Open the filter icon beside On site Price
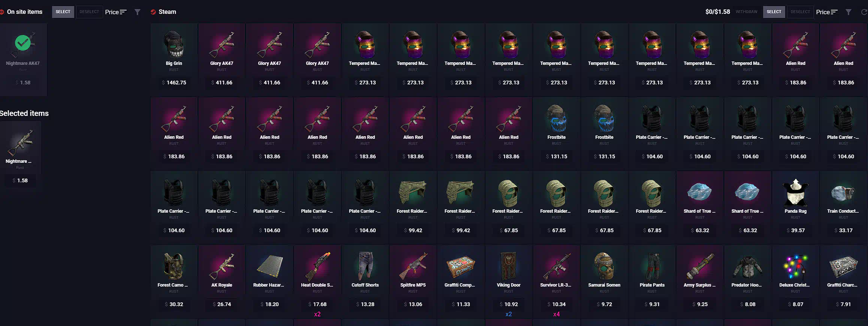Viewport: 868px width, 326px height. click(137, 12)
